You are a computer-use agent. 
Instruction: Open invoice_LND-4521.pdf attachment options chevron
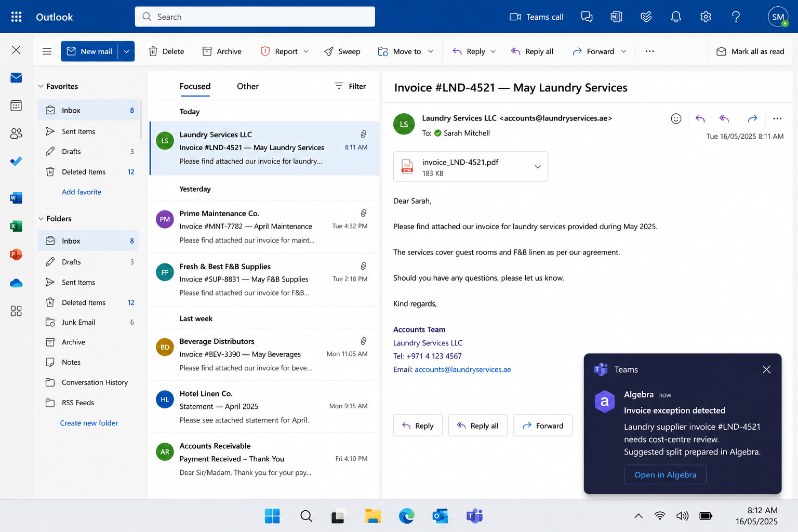point(538,167)
